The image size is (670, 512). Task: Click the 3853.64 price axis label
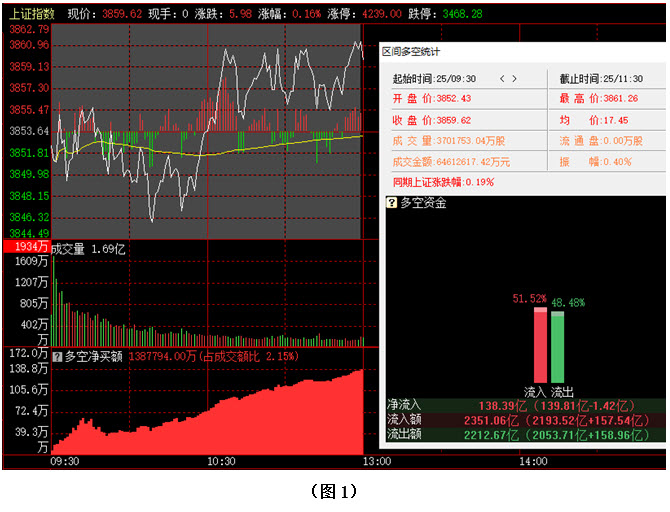click(x=29, y=131)
